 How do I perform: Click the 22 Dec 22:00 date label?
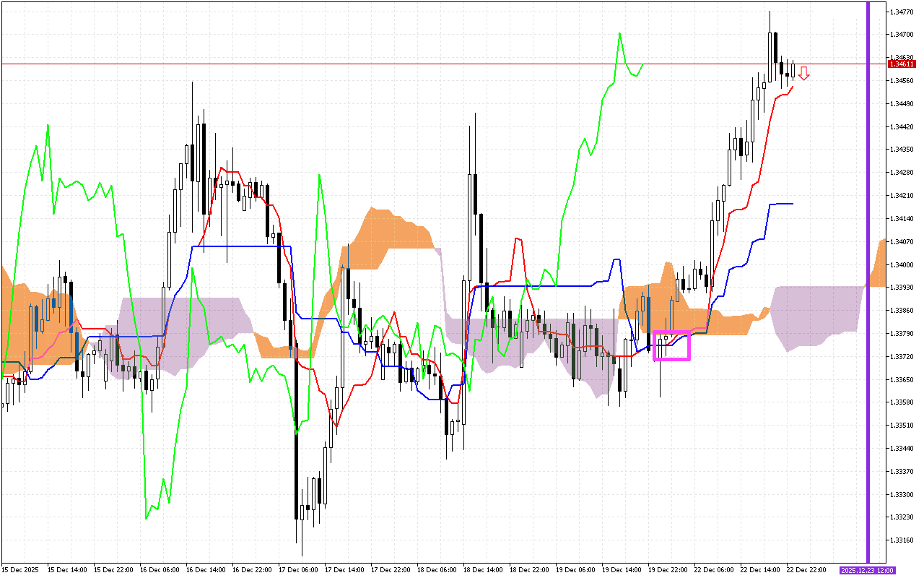(807, 569)
